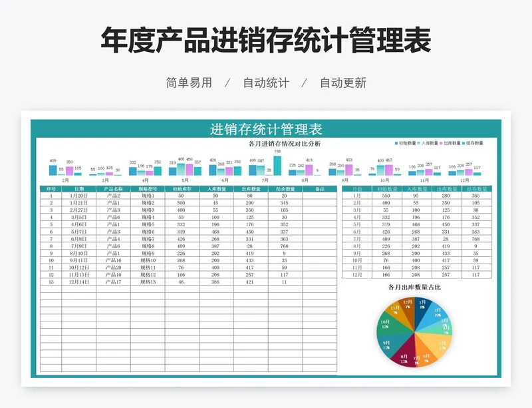532x408 pixels.
Task: Click the 433 purple bar in 9月
Action: tap(348, 170)
